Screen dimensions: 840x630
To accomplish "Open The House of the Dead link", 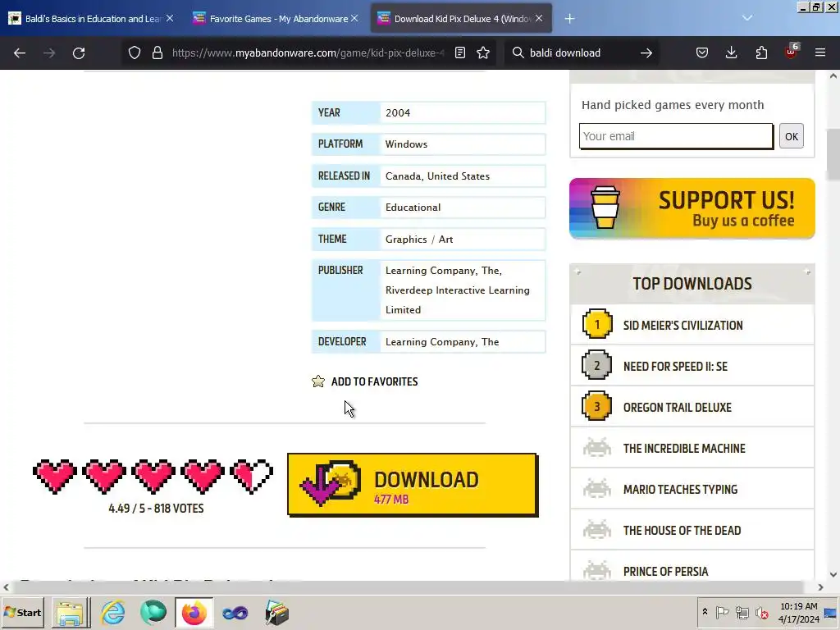I will [682, 531].
